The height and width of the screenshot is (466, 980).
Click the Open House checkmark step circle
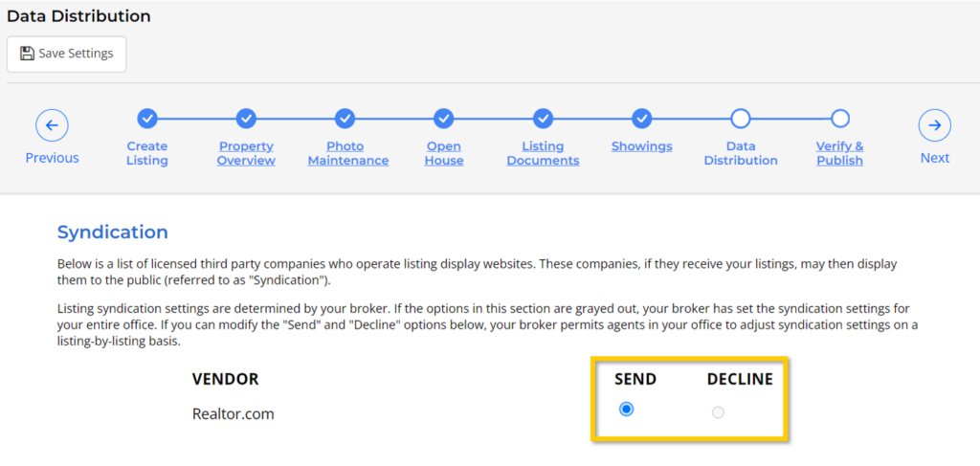click(x=443, y=118)
